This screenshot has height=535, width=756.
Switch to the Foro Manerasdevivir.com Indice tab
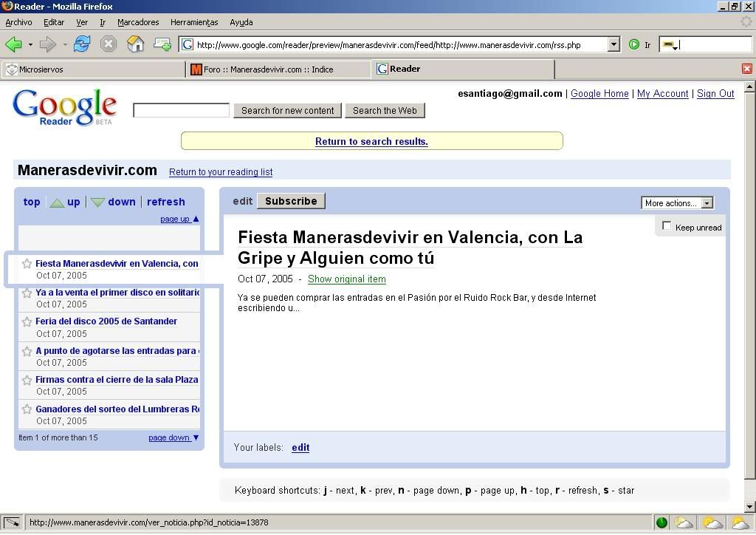[x=278, y=69]
